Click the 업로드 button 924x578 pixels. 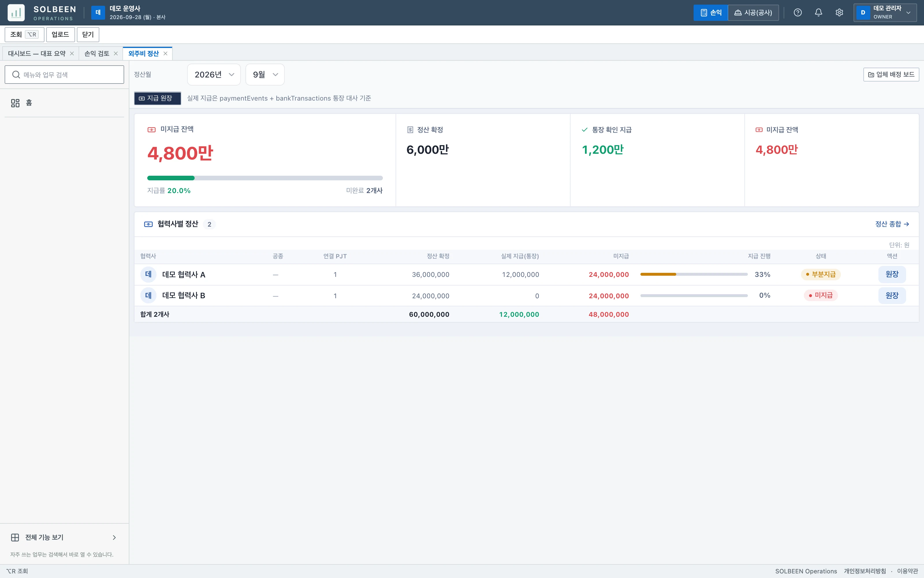click(60, 34)
